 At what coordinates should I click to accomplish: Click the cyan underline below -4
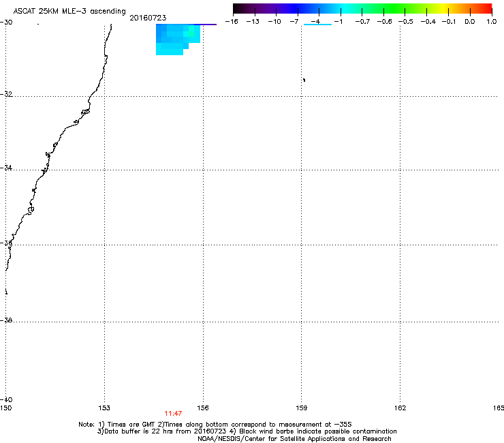pyautogui.click(x=317, y=25)
